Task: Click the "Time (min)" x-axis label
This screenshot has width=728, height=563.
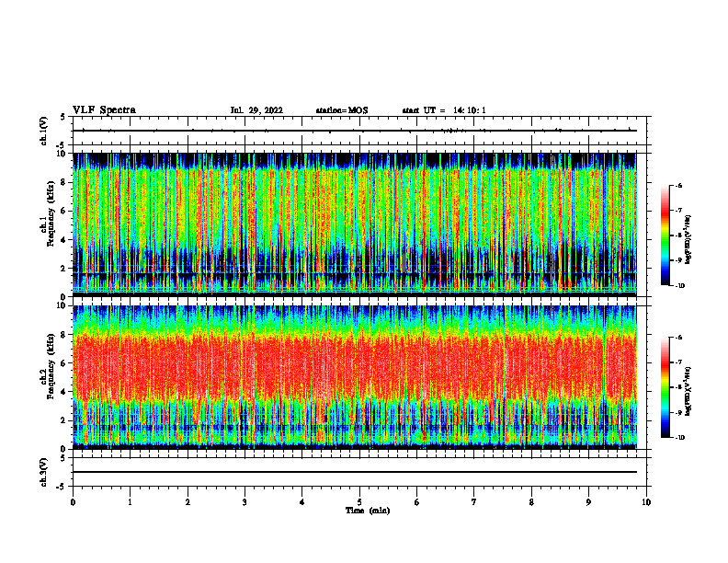Action: point(368,511)
